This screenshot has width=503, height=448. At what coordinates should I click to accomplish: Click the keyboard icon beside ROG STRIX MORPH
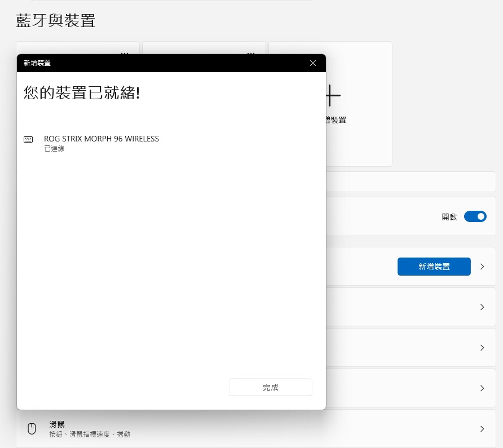pyautogui.click(x=28, y=139)
